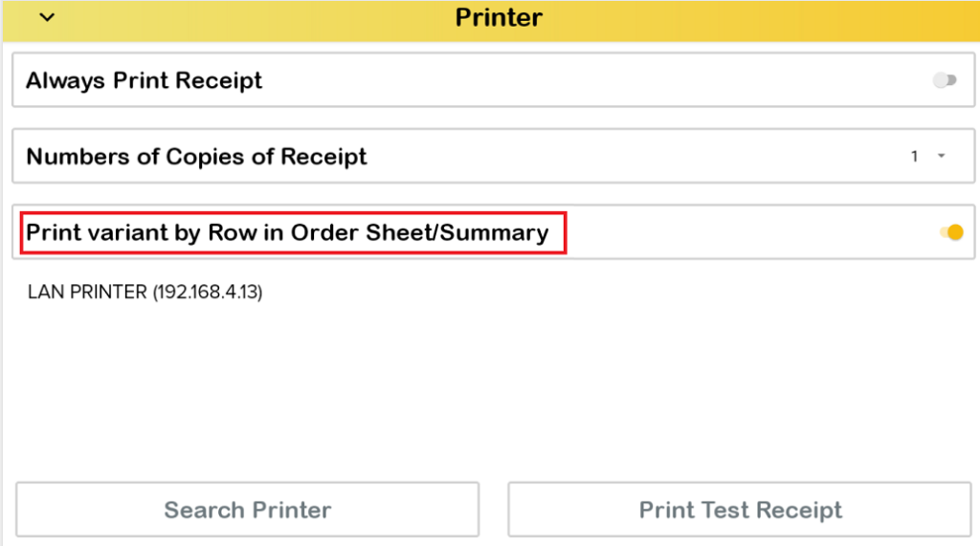Click the copies value 1
The image size is (980, 546).
(x=915, y=157)
